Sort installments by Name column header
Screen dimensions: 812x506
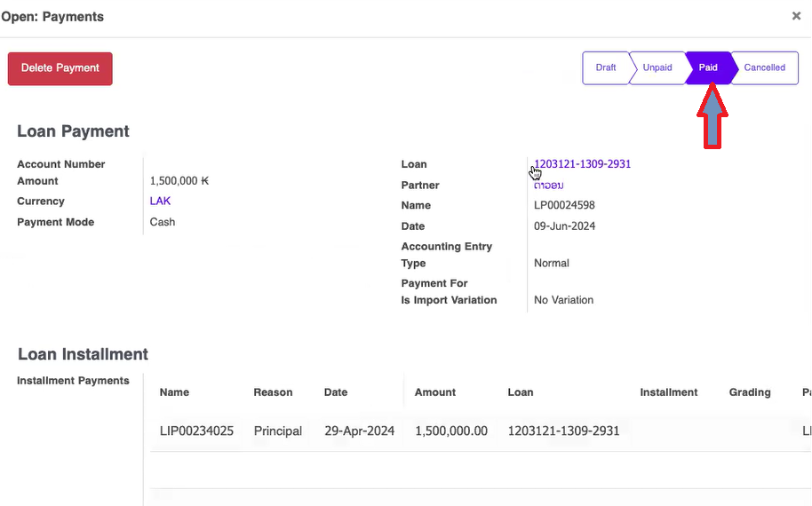click(174, 392)
